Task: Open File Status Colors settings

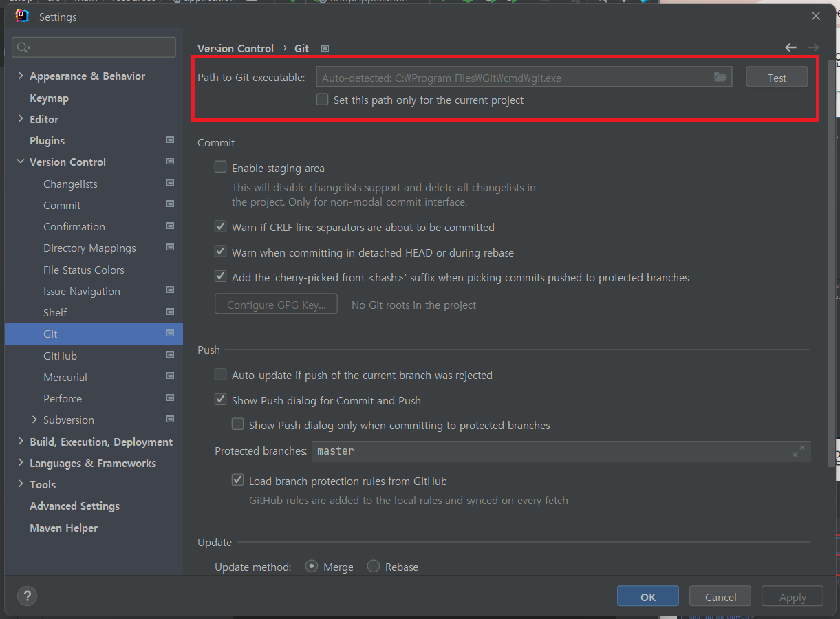Action: [84, 270]
